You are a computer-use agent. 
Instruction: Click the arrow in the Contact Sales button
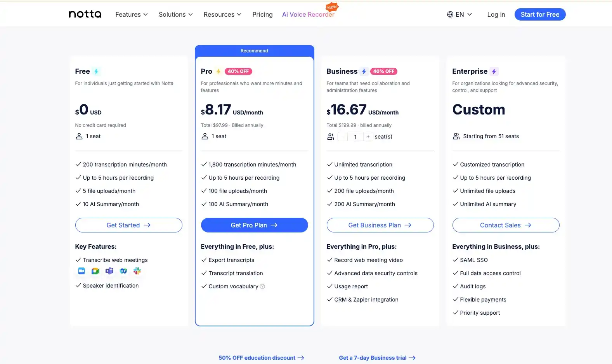528,225
